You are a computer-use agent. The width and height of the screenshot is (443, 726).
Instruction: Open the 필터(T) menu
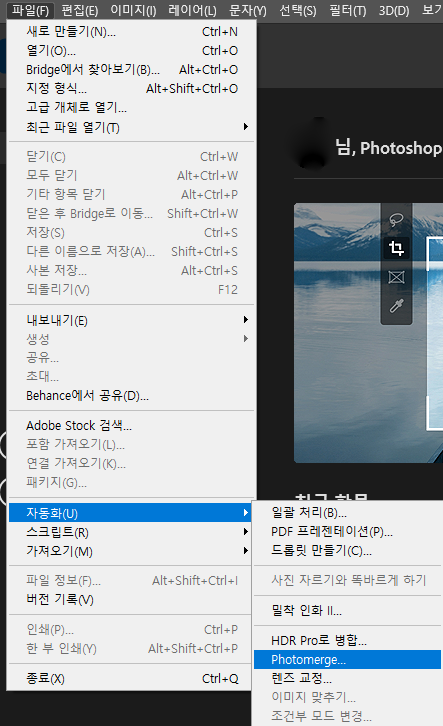(x=348, y=10)
